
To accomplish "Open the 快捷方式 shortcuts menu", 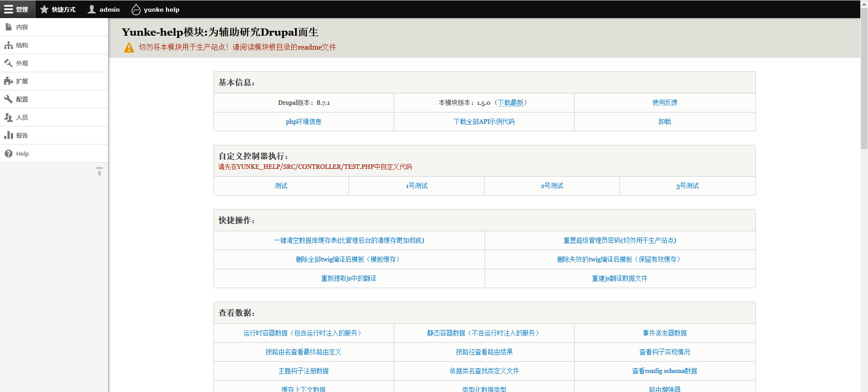I will pyautogui.click(x=57, y=9).
